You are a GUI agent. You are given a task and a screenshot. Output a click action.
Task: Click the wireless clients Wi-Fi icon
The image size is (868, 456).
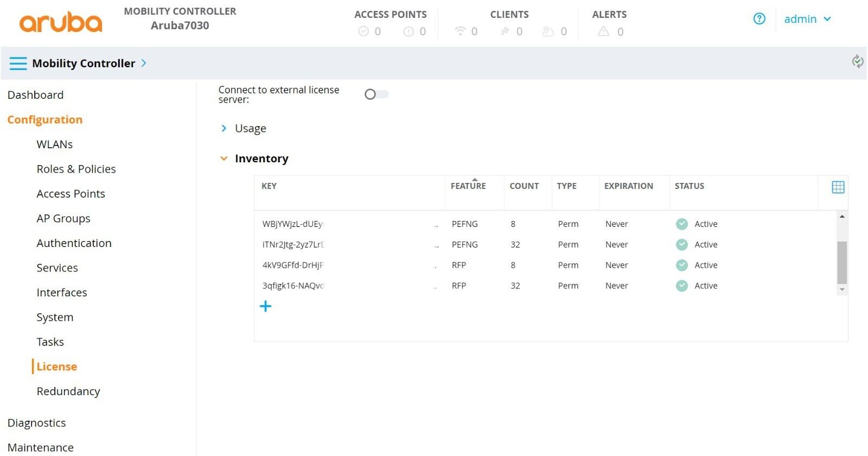pyautogui.click(x=460, y=31)
